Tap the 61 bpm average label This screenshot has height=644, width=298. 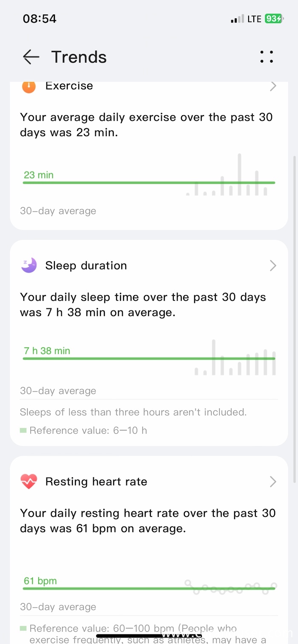coord(40,581)
